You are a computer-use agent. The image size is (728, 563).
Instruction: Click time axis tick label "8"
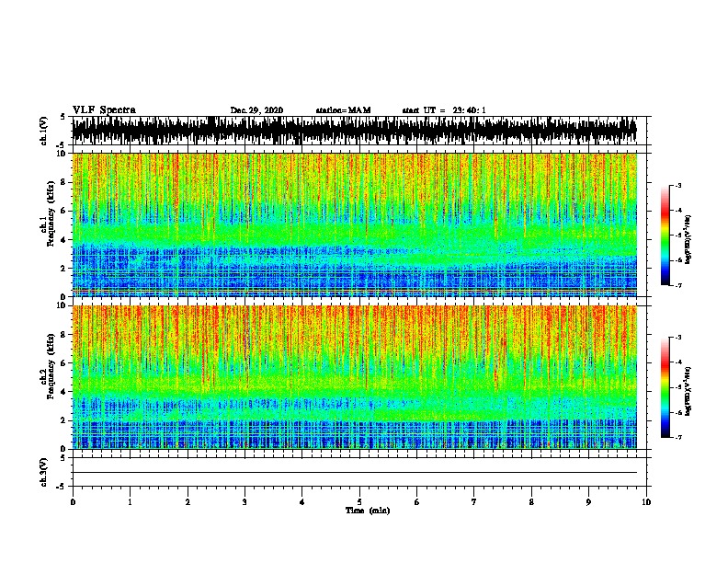pyautogui.click(x=531, y=502)
